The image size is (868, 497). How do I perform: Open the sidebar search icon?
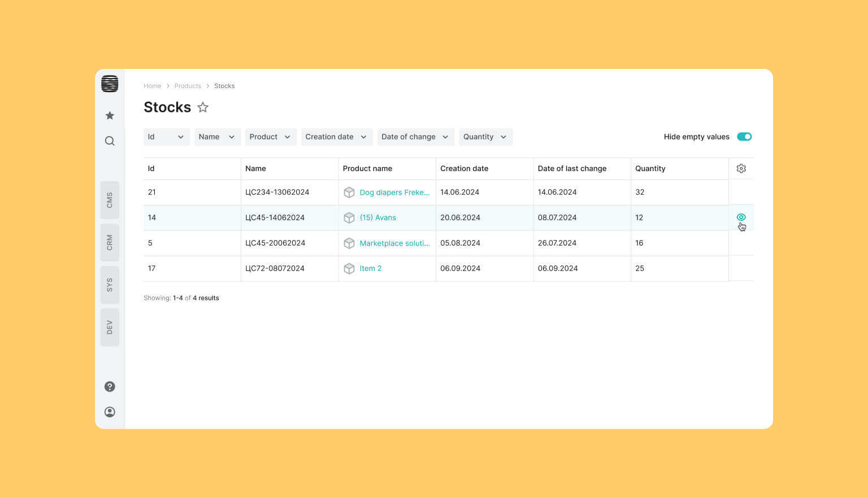(110, 141)
